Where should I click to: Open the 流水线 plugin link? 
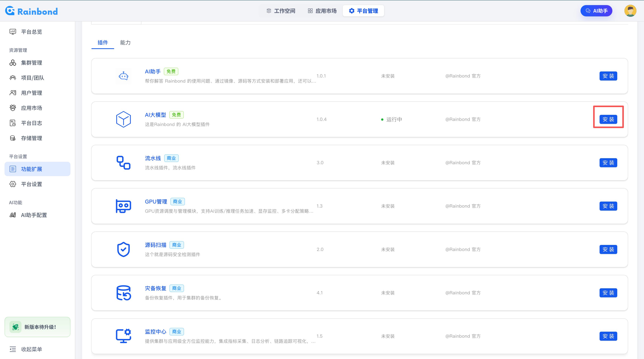[153, 158]
